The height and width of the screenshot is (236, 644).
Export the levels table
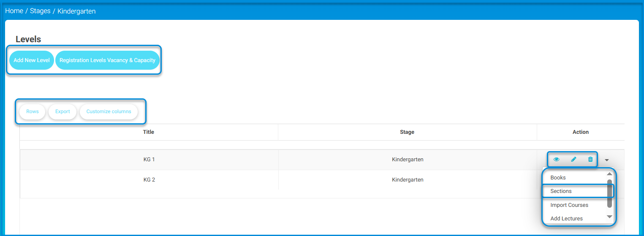click(62, 111)
